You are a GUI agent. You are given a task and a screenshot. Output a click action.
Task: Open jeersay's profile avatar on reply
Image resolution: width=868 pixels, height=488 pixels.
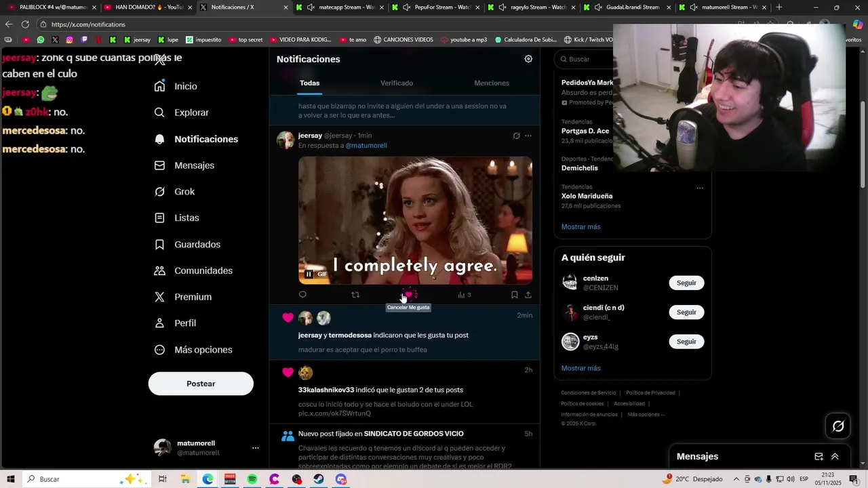pyautogui.click(x=285, y=140)
